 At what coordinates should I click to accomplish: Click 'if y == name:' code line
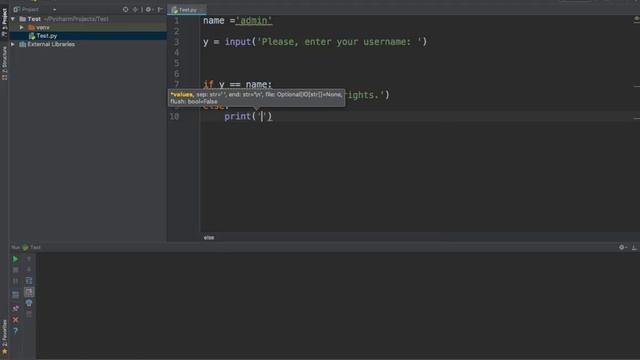(x=237, y=84)
